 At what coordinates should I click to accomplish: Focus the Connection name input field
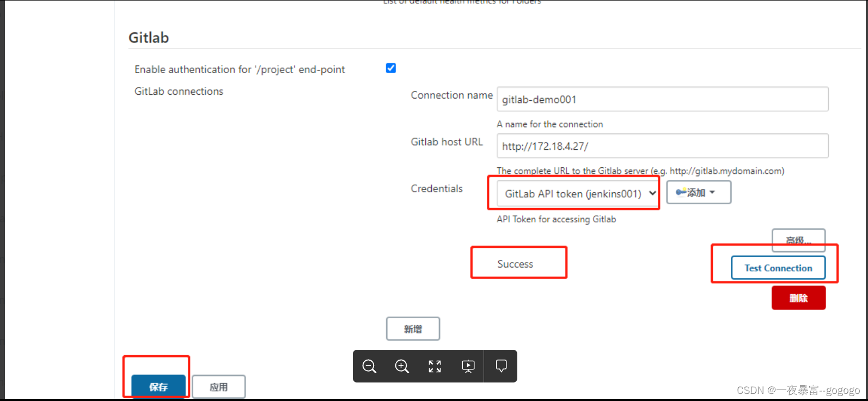point(663,99)
